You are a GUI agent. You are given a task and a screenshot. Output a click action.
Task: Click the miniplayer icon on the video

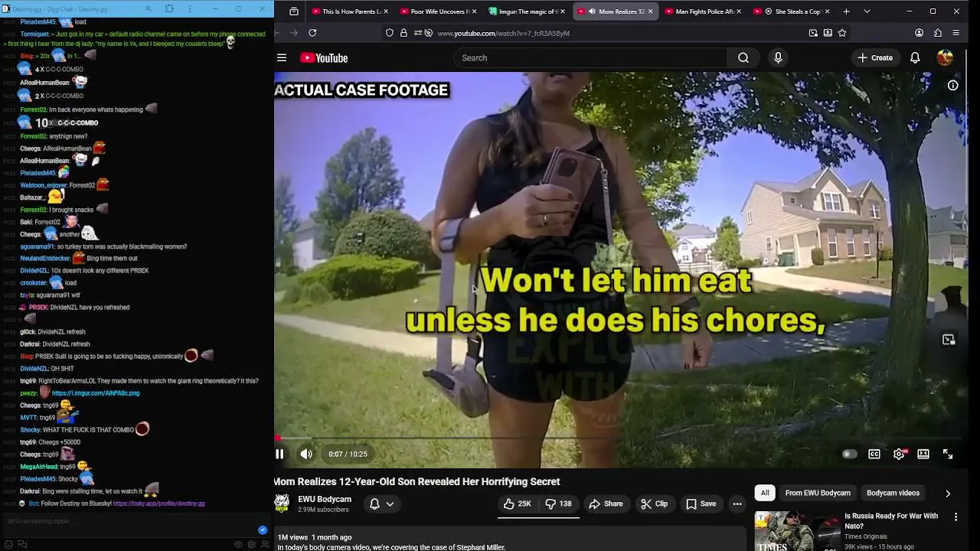click(949, 340)
